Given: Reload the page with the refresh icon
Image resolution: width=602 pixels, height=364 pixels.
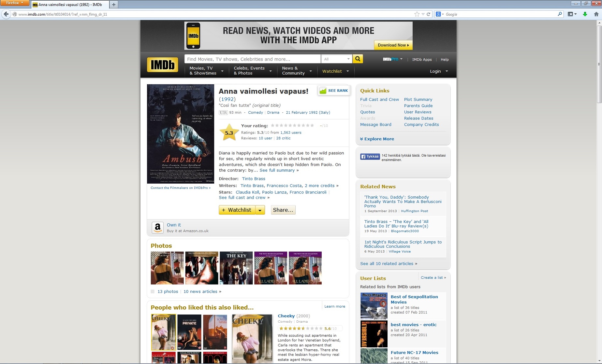Looking at the screenshot, I should (x=429, y=14).
